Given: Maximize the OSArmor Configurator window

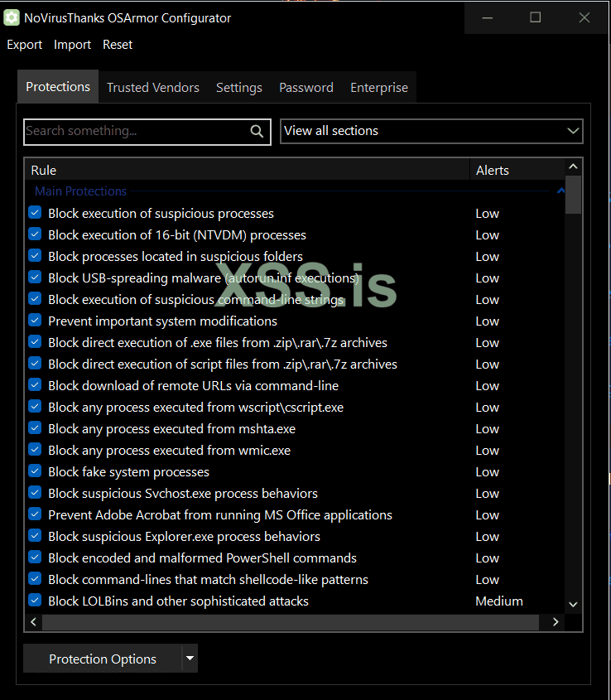Looking at the screenshot, I should point(535,18).
